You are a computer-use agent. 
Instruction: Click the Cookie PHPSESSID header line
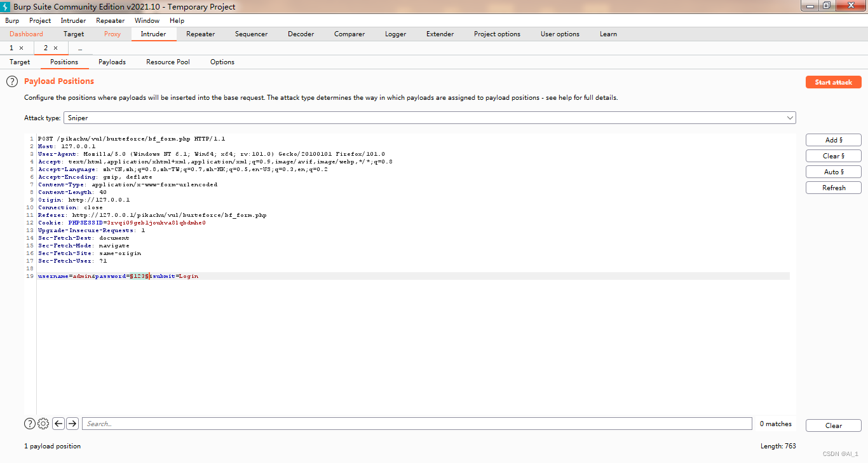[x=122, y=223]
